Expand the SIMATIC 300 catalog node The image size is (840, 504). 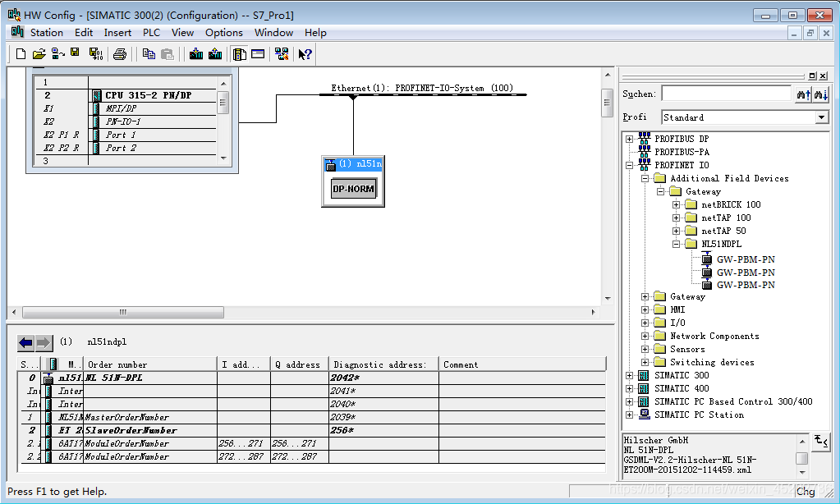[630, 375]
